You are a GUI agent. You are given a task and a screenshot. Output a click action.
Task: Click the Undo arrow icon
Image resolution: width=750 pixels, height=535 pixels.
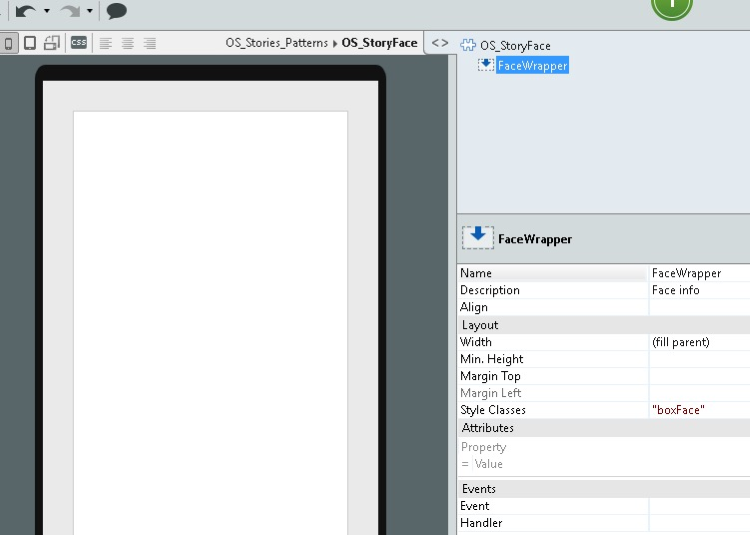tap(26, 11)
